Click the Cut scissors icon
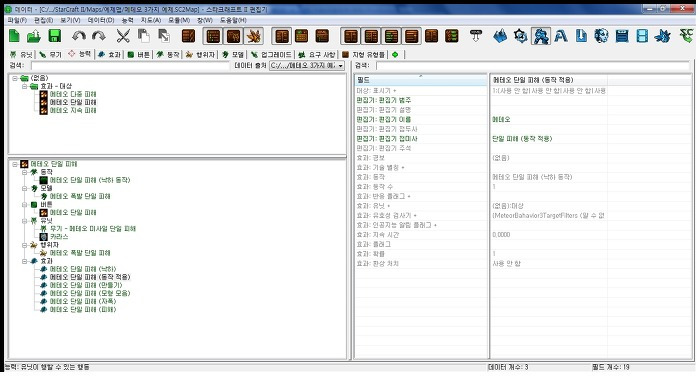This screenshot has width=700, height=376. click(x=123, y=36)
